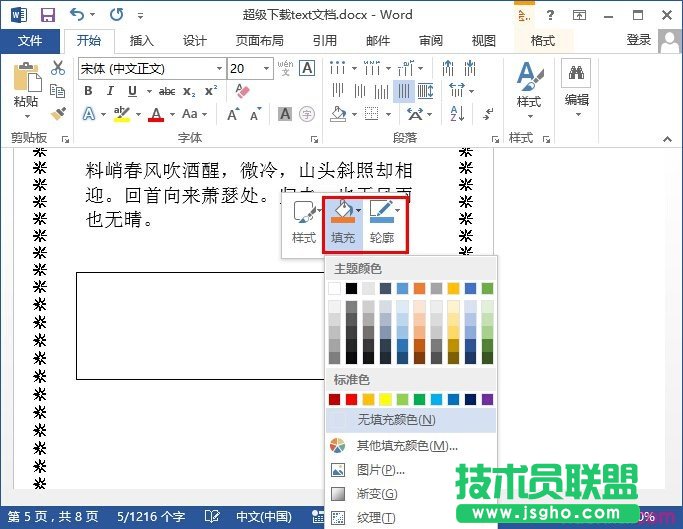Click the Paste icon in the clipboard group
The width and height of the screenshot is (683, 529).
pyautogui.click(x=26, y=83)
